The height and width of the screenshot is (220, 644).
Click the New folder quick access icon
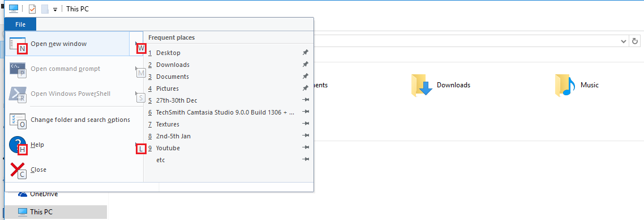coord(45,9)
